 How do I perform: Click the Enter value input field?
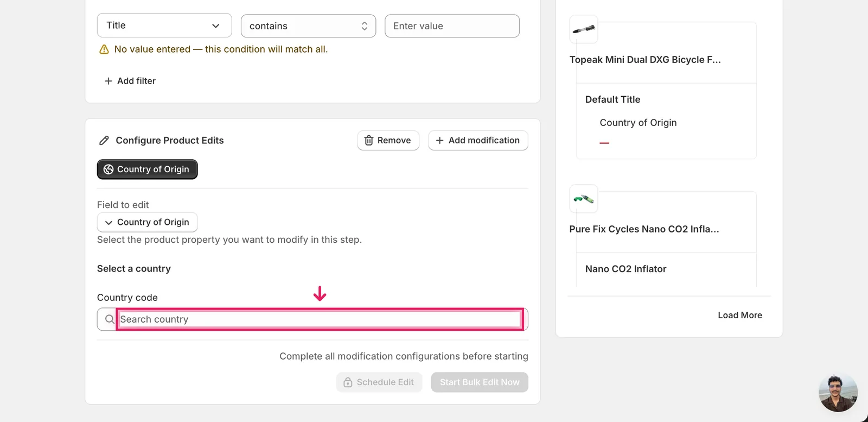(452, 26)
